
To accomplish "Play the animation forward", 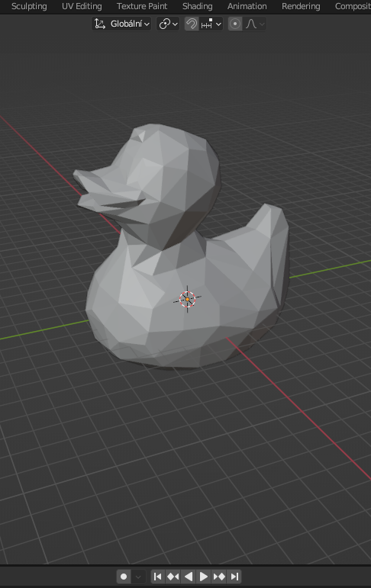I will tap(204, 577).
